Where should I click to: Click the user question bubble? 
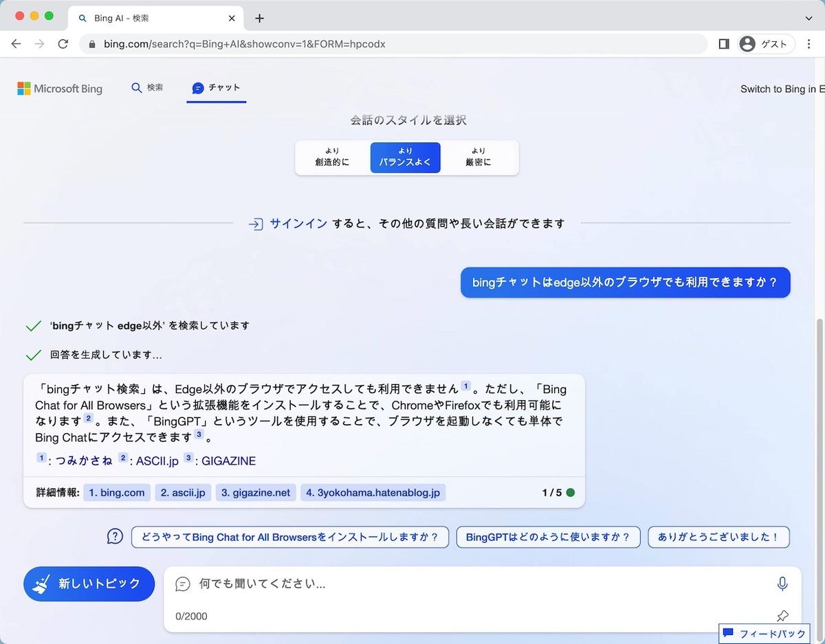pyautogui.click(x=626, y=282)
